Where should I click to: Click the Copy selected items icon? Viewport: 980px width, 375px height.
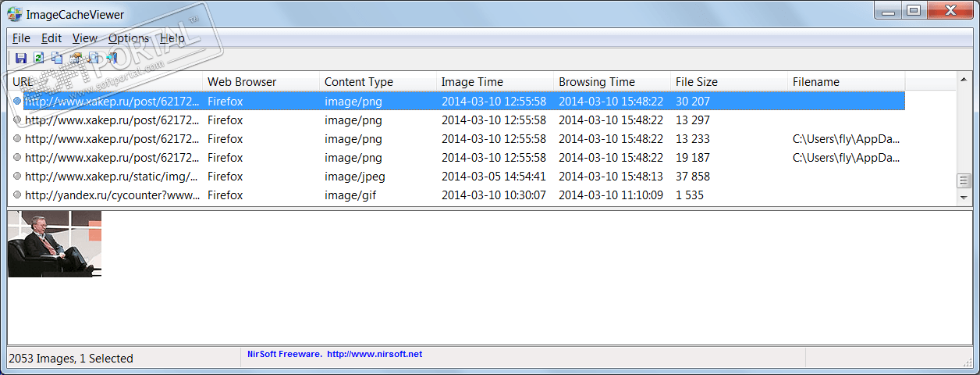click(x=57, y=58)
